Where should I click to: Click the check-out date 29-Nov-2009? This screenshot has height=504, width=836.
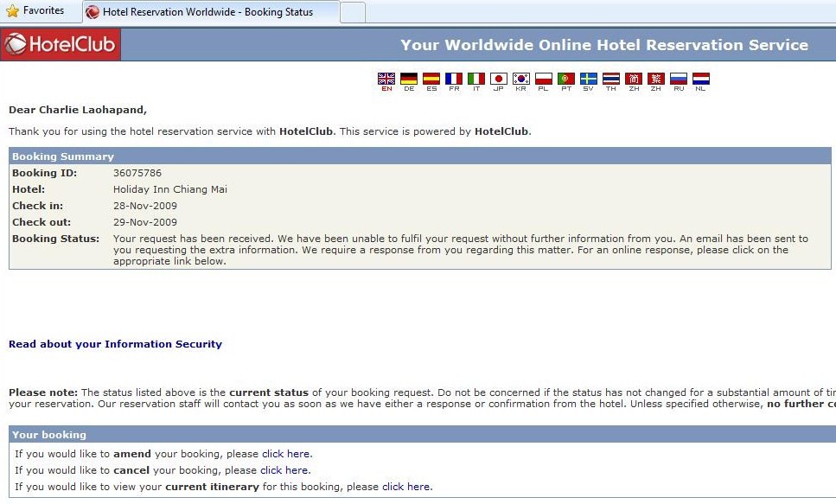tap(145, 222)
